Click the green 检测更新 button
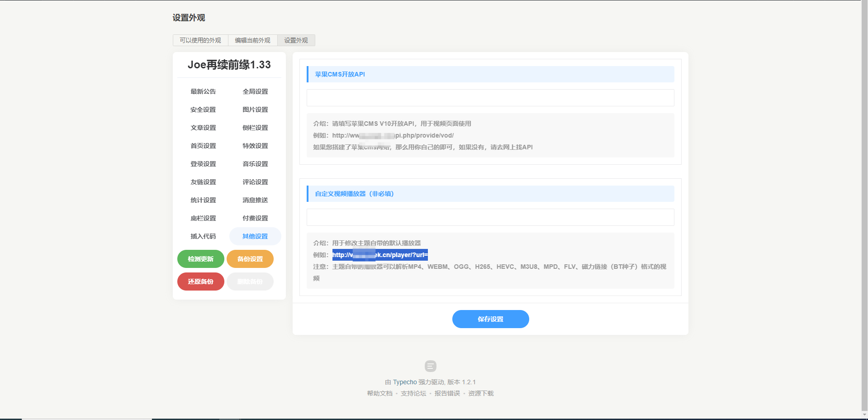Screen dimensions: 868x420 pyautogui.click(x=201, y=259)
